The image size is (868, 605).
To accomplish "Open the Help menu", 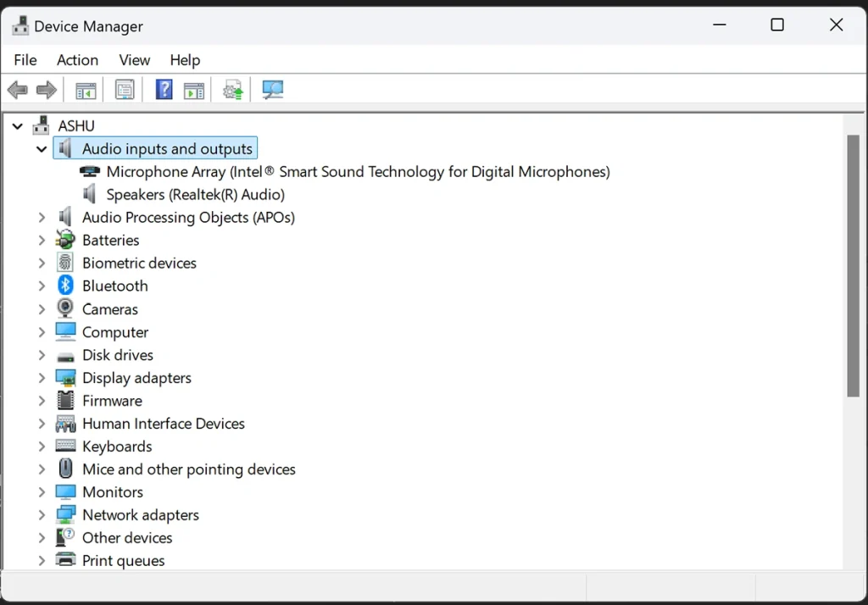I will coord(185,60).
